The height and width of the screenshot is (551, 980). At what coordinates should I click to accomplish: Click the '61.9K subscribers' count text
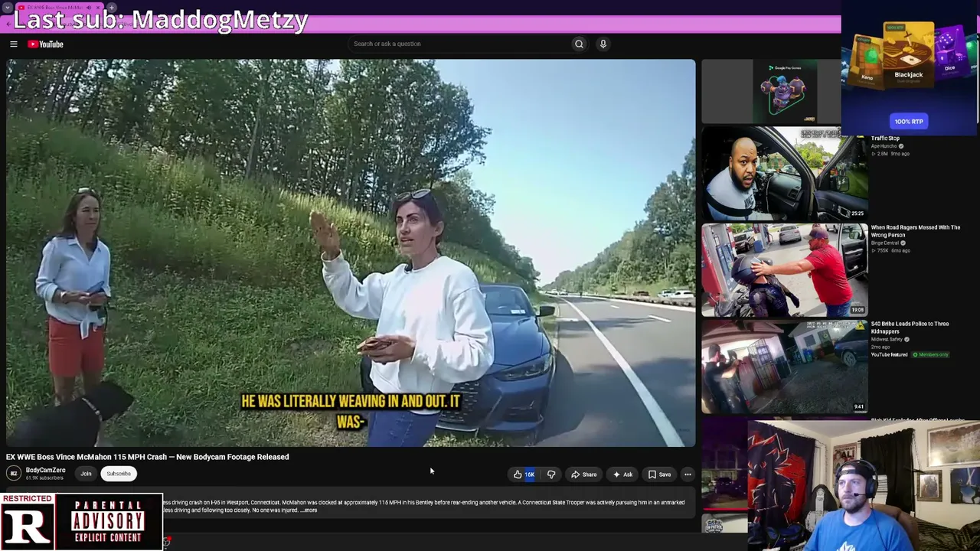(44, 478)
